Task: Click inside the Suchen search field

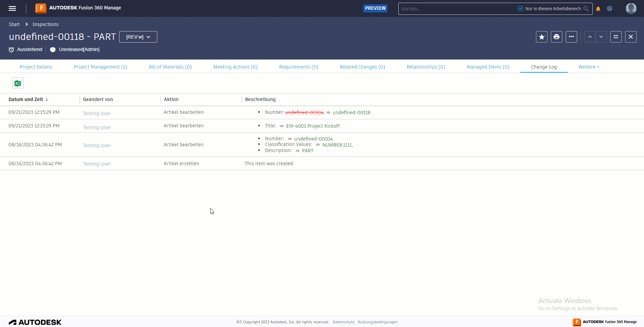Action: click(439, 8)
